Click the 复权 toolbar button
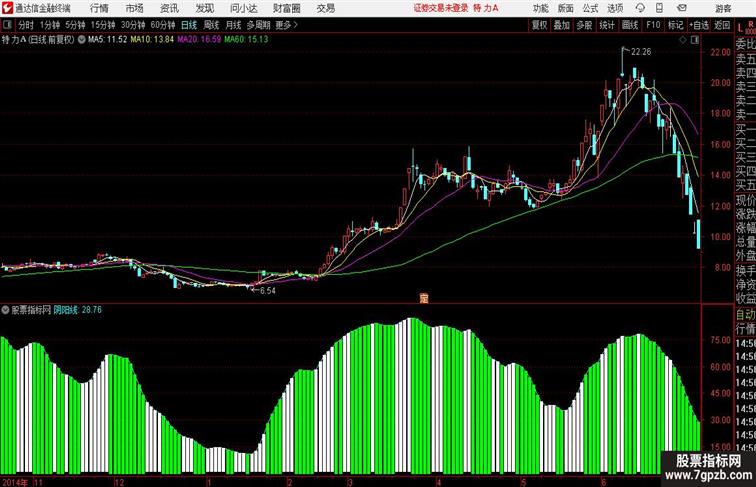The height and width of the screenshot is (487, 756). pyautogui.click(x=540, y=25)
